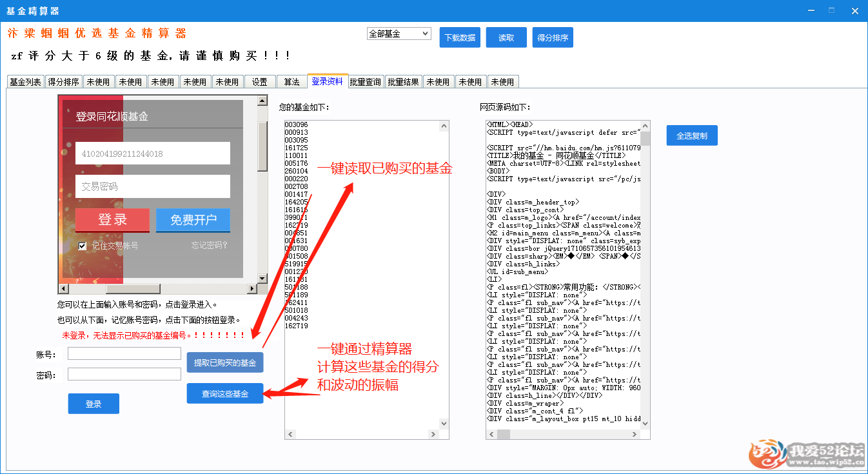
Task: Click the 全选复制 button
Action: pyautogui.click(x=692, y=135)
